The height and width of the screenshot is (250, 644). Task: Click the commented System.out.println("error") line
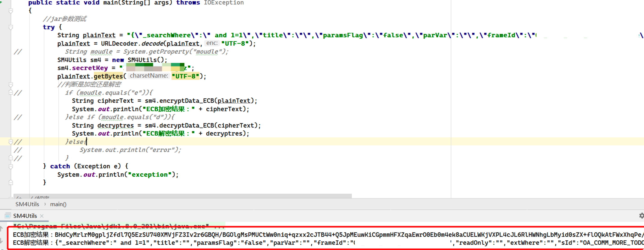point(130,150)
